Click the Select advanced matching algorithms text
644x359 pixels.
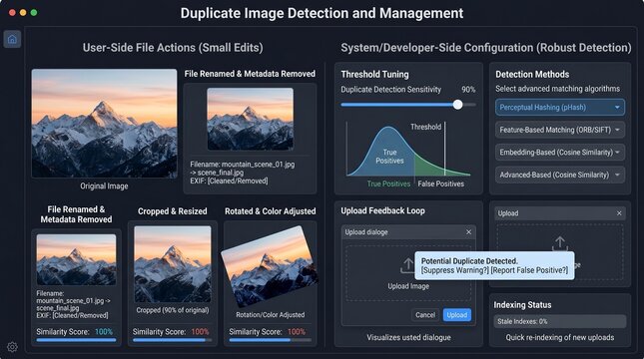557,89
